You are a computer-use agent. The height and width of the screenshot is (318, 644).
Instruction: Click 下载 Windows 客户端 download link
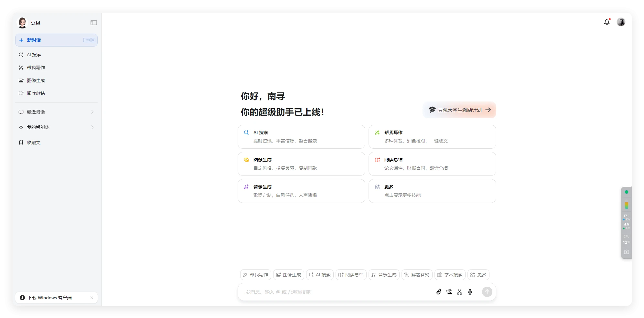coord(49,298)
